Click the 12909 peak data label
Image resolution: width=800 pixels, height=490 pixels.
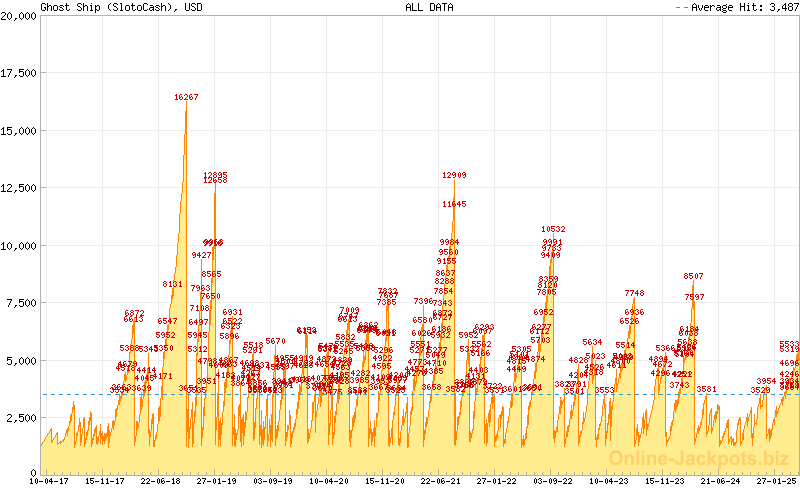tap(455, 175)
